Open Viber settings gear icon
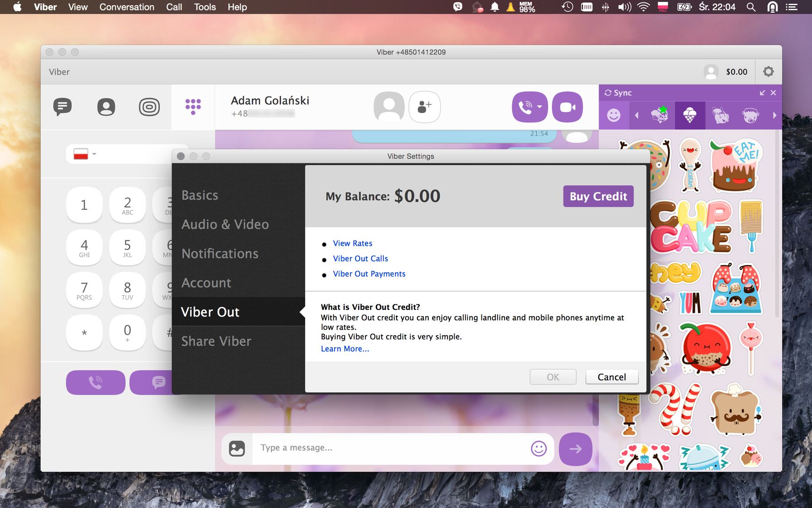The height and width of the screenshot is (508, 812). point(769,71)
